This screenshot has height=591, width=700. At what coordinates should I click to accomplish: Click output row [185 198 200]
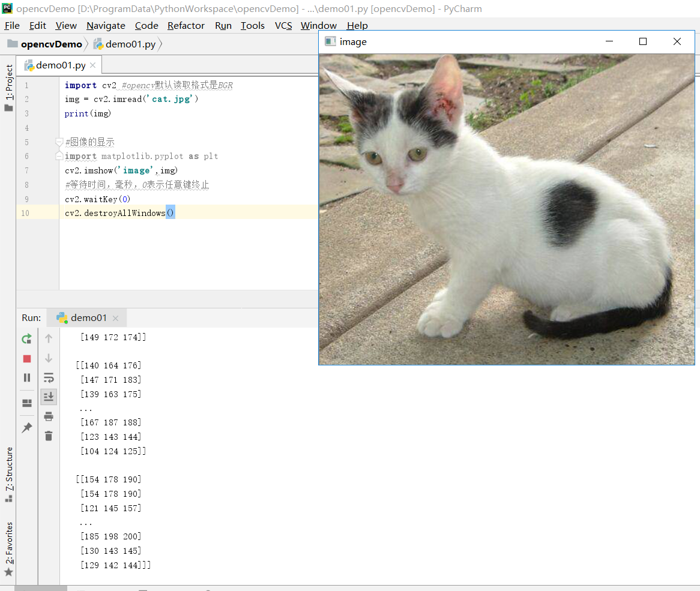(110, 536)
